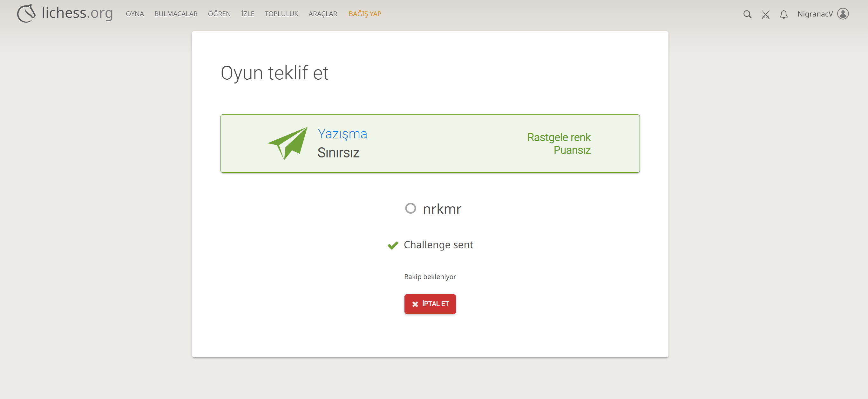The image size is (868, 399).
Task: Open the BULMACALAR menu
Action: point(176,14)
